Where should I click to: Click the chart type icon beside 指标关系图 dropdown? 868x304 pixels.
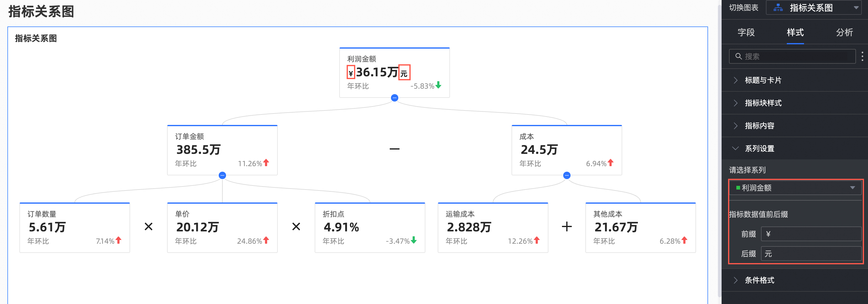(778, 7)
